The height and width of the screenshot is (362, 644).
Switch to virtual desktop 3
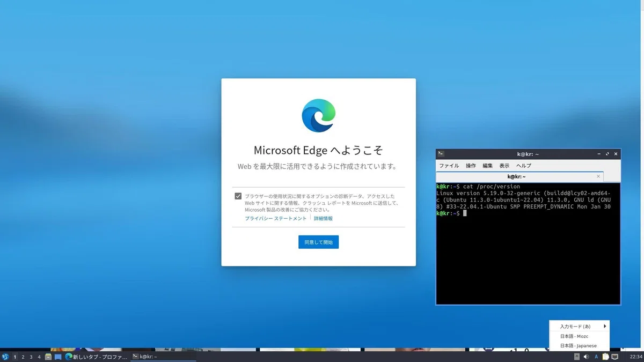pos(31,357)
